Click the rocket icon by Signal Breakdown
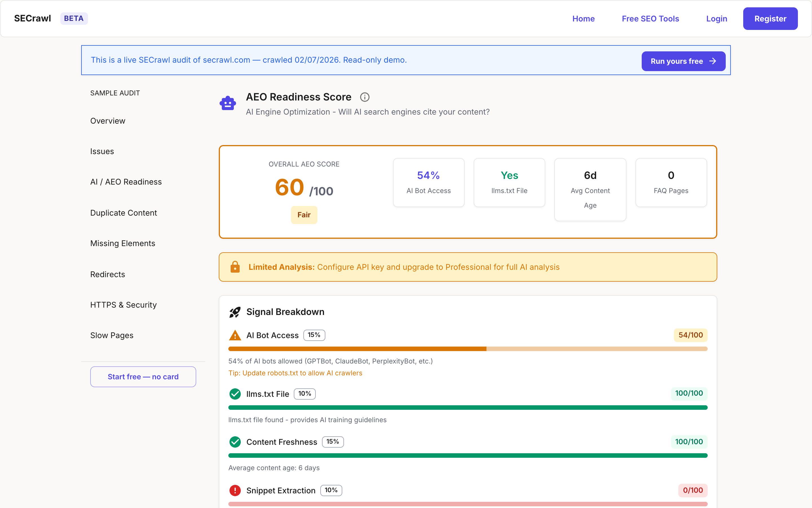Screen dimensions: 812x508 (x=235, y=312)
